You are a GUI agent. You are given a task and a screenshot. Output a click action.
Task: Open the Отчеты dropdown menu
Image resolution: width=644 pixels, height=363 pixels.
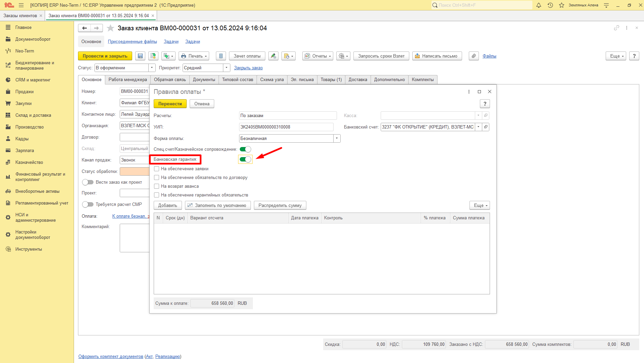(318, 56)
